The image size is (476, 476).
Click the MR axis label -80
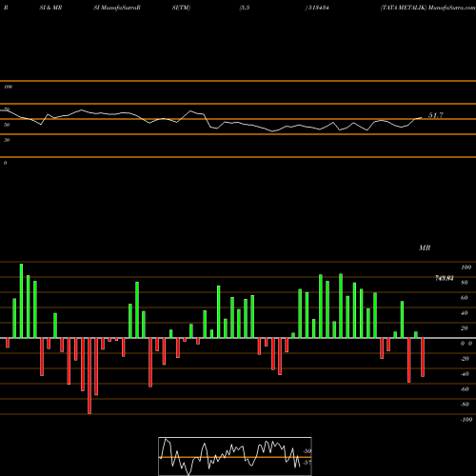click(465, 405)
